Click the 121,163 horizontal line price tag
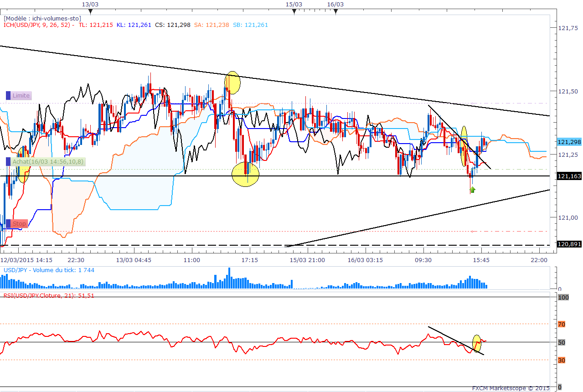The height and width of the screenshot is (392, 583). [568, 176]
